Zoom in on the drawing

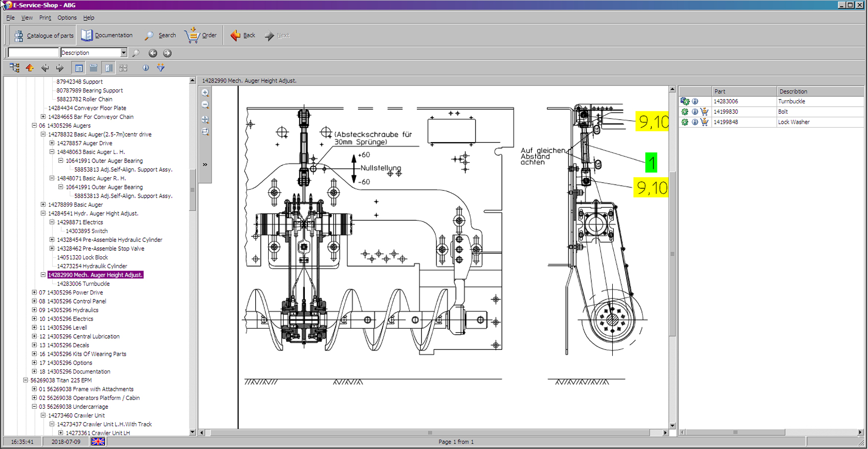tap(205, 93)
